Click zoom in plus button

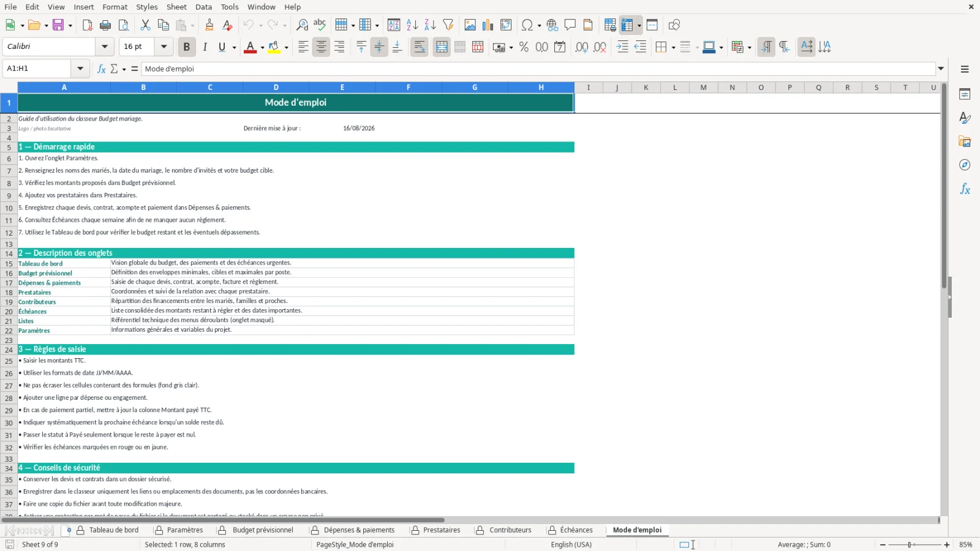coord(947,545)
